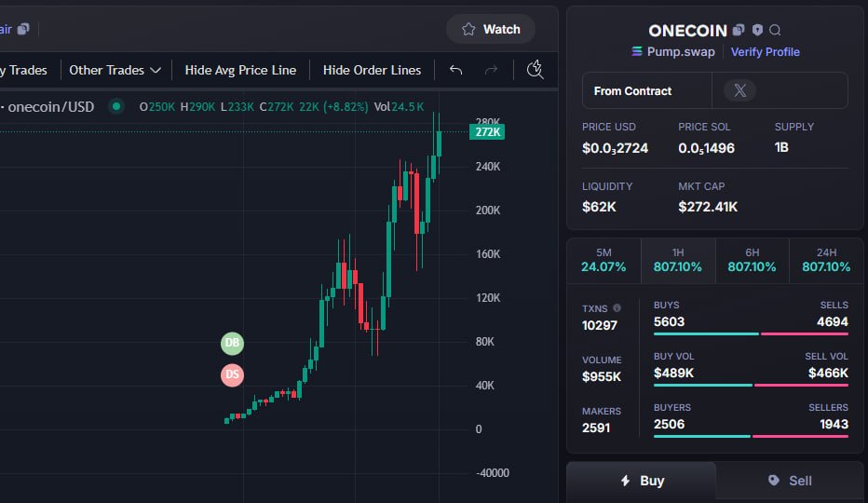The width and height of the screenshot is (868, 503).
Task: Click the SELL VOL value $466K
Action: point(828,373)
